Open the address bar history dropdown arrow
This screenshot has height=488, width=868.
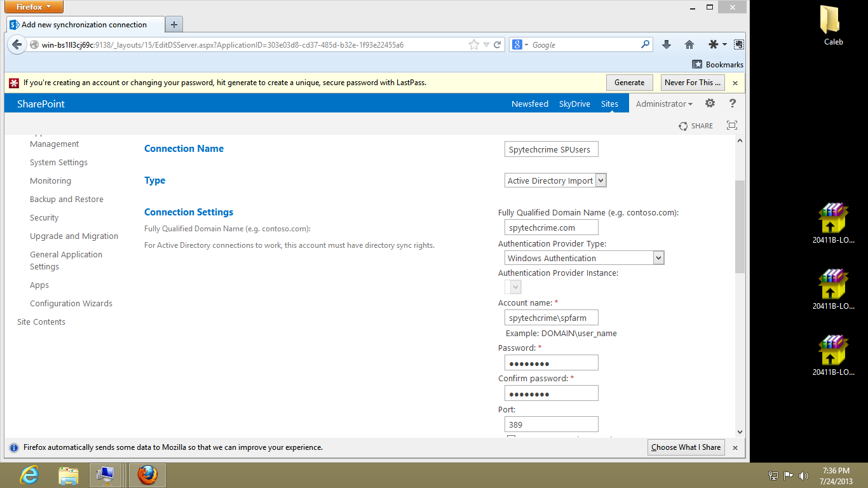[x=486, y=44]
